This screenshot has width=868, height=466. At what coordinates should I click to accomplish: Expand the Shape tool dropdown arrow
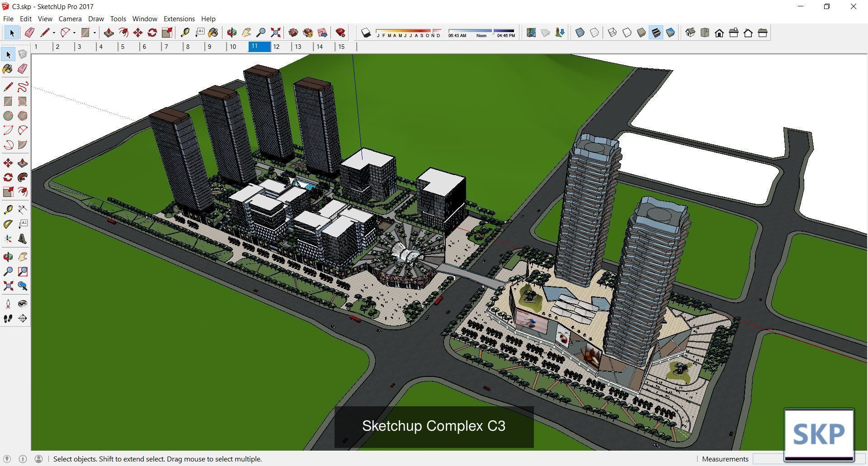pos(94,33)
